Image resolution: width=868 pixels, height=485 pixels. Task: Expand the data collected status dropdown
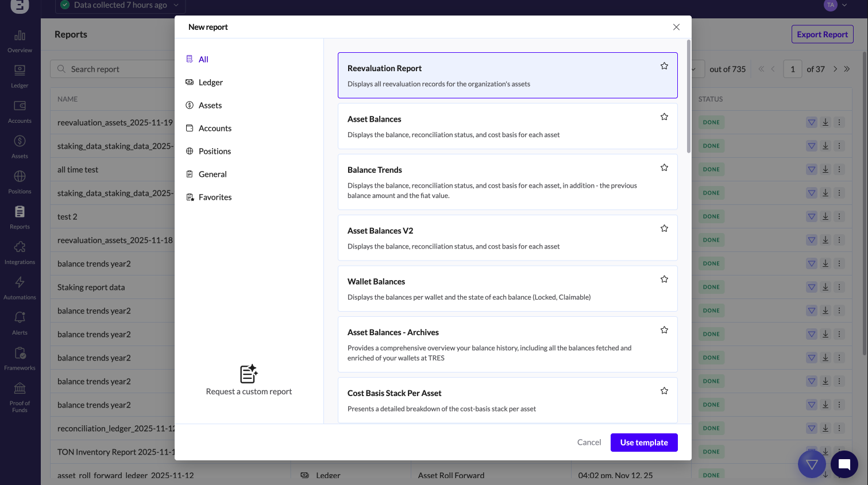point(176,5)
